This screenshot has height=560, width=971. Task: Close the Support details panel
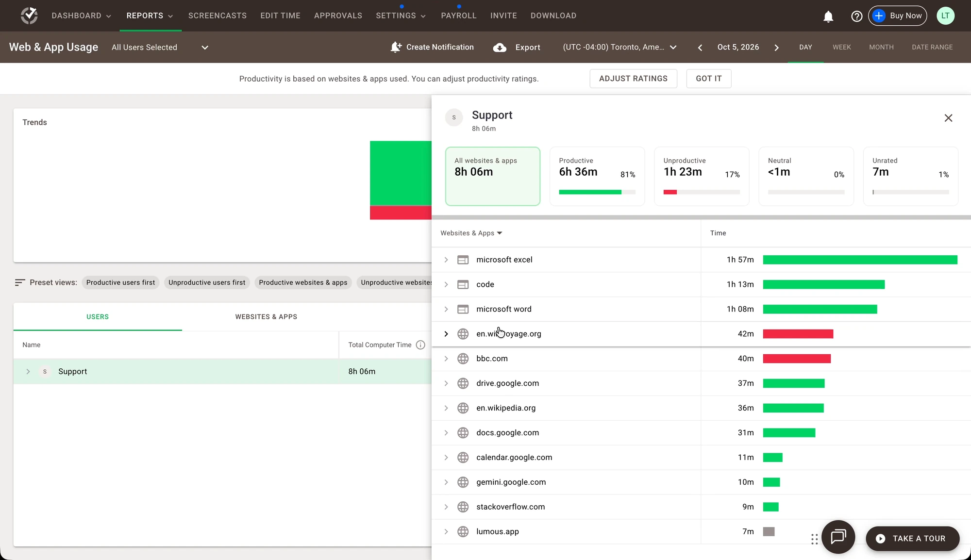(x=948, y=118)
